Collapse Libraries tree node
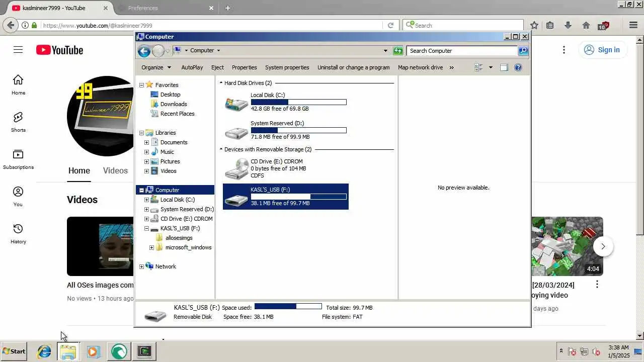 141,133
